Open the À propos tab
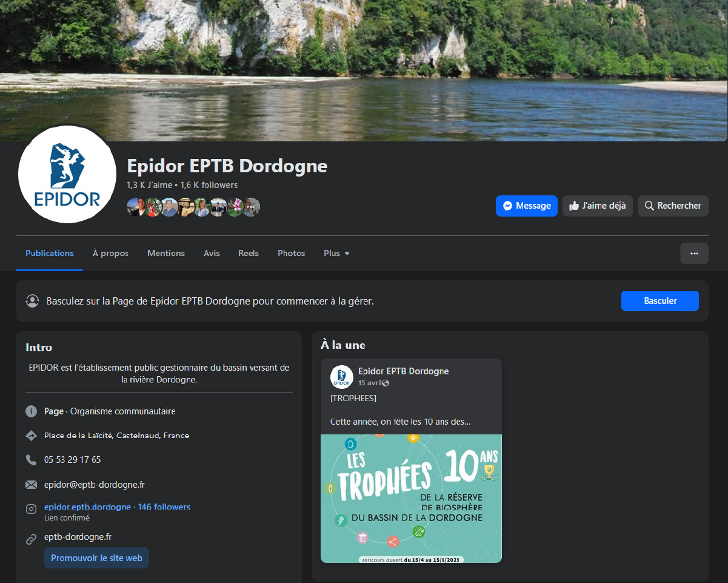Viewport: 728px width, 583px height. click(x=110, y=253)
